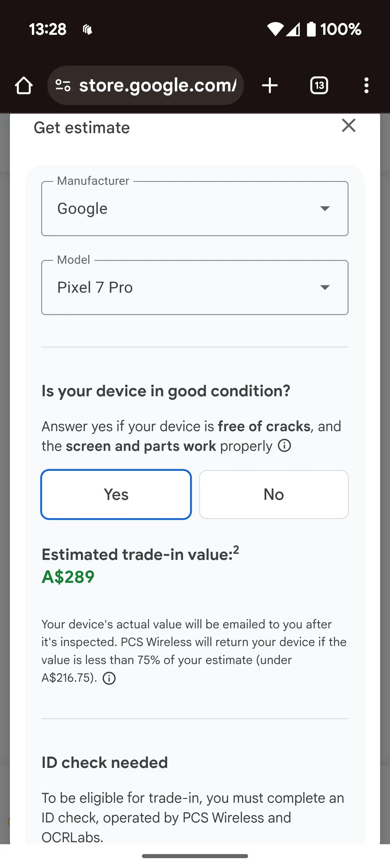Tap the Model dropdown arrow
This screenshot has height=868, width=390.
coord(325,287)
